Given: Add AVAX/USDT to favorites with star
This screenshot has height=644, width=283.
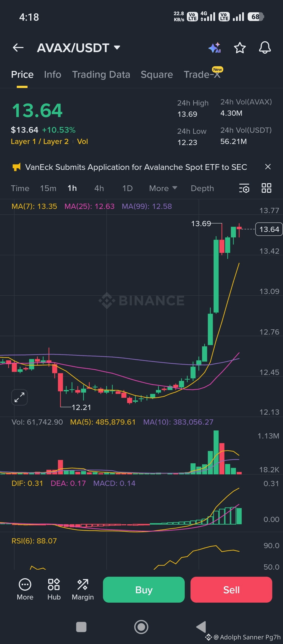Looking at the screenshot, I should click(x=240, y=48).
